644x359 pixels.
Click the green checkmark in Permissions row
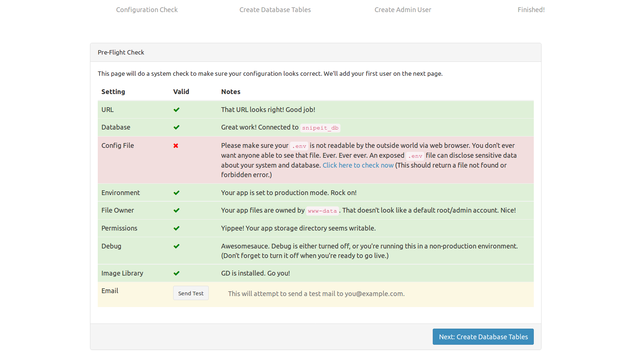click(176, 228)
